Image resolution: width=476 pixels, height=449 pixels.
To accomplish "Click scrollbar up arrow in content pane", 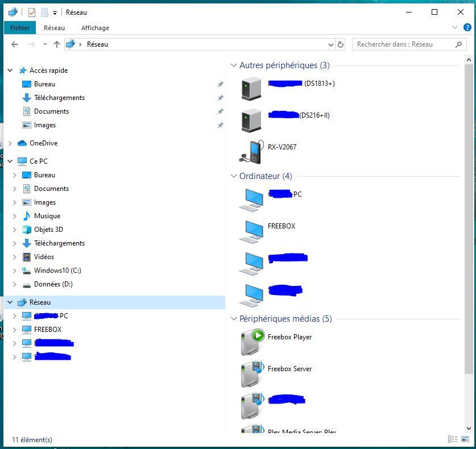I will 469,60.
